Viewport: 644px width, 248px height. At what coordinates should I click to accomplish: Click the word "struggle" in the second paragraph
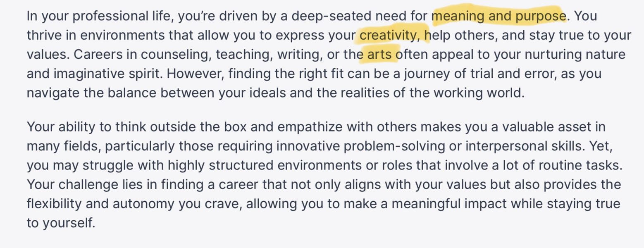click(107, 165)
